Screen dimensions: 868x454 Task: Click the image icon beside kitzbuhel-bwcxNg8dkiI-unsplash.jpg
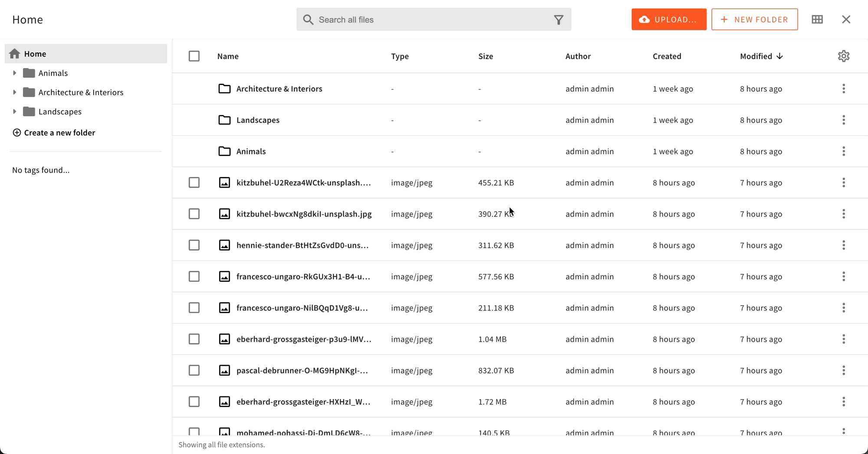tap(224, 214)
